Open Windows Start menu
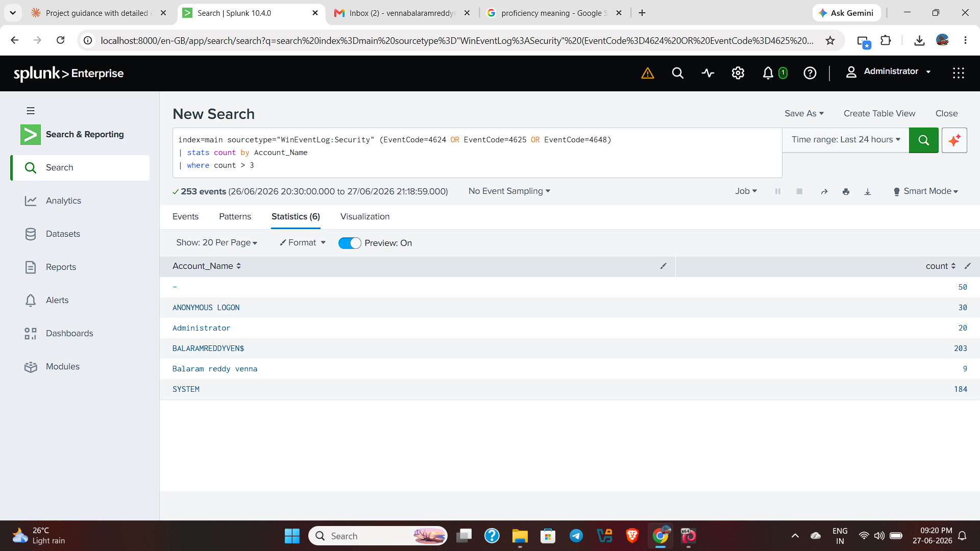 coord(292,536)
